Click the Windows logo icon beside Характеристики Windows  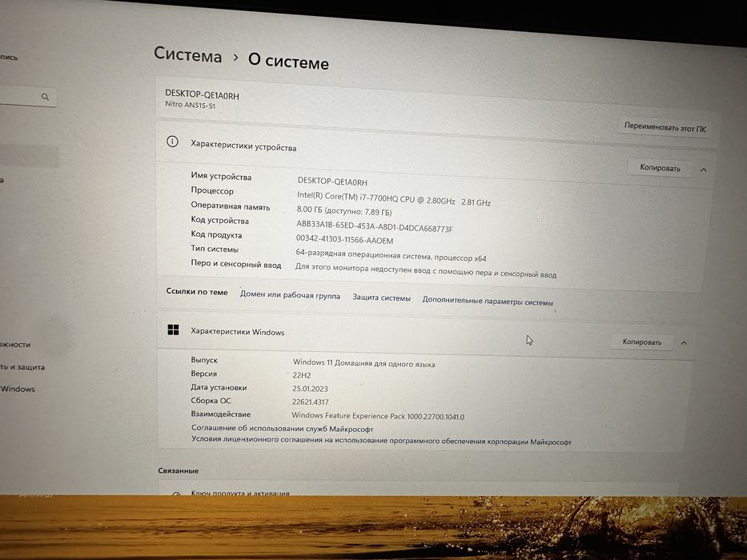pos(174,330)
